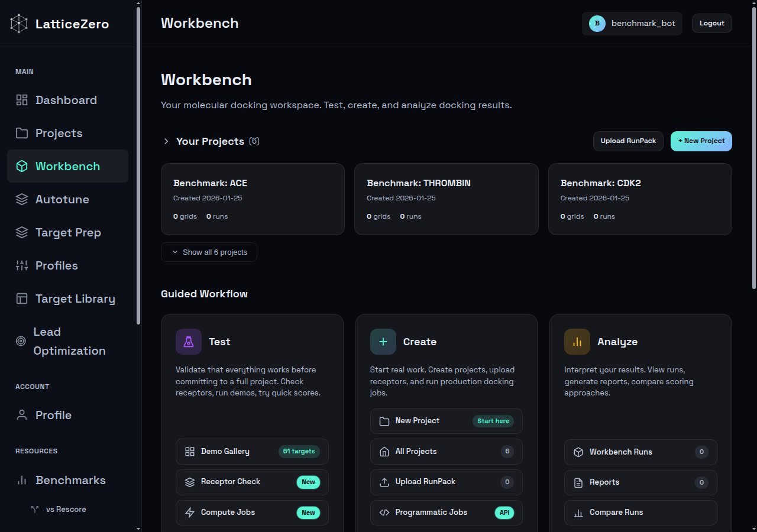Open the Benchmark: THROMBIN project card
The image size is (757, 532).
447,199
